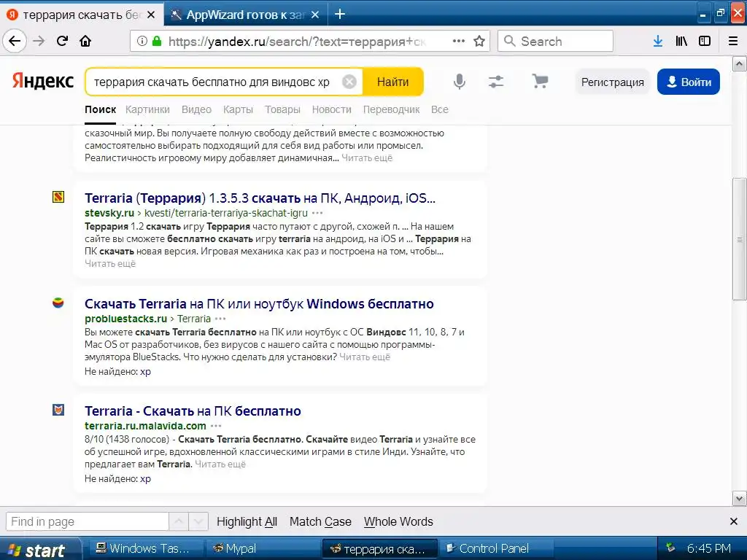The image size is (747, 560).
Task: Open the Все services tab
Action: [439, 109]
